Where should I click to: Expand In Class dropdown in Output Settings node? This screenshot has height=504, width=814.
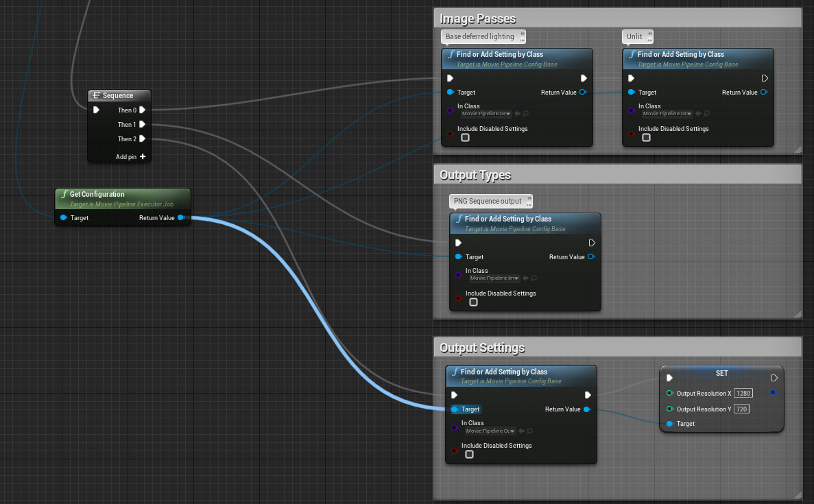coord(490,431)
